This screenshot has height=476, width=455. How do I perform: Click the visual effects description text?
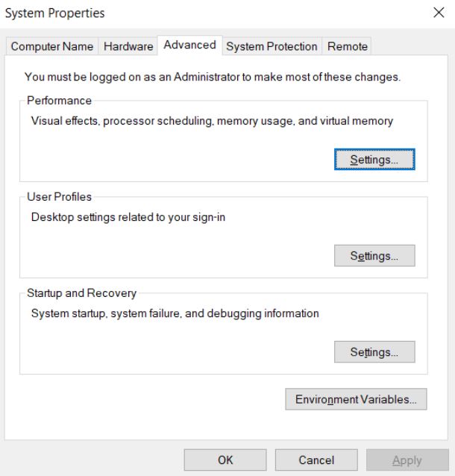(212, 121)
